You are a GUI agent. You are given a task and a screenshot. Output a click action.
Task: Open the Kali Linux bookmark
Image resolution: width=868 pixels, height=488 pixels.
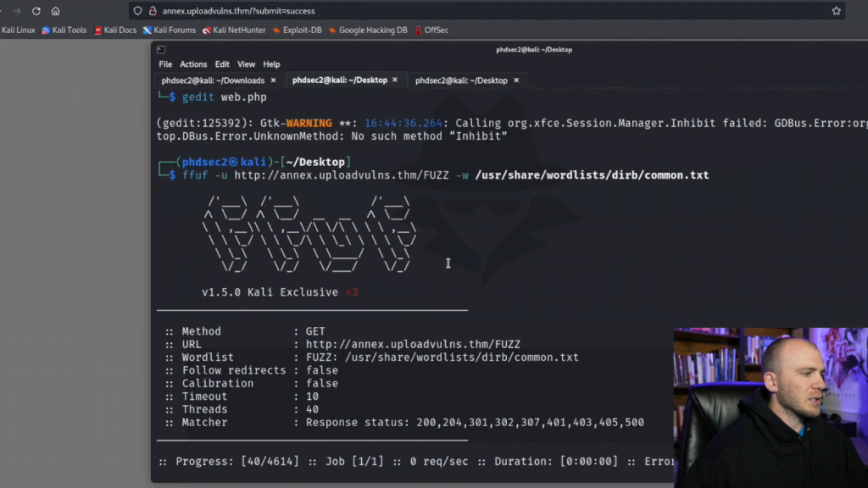click(18, 30)
